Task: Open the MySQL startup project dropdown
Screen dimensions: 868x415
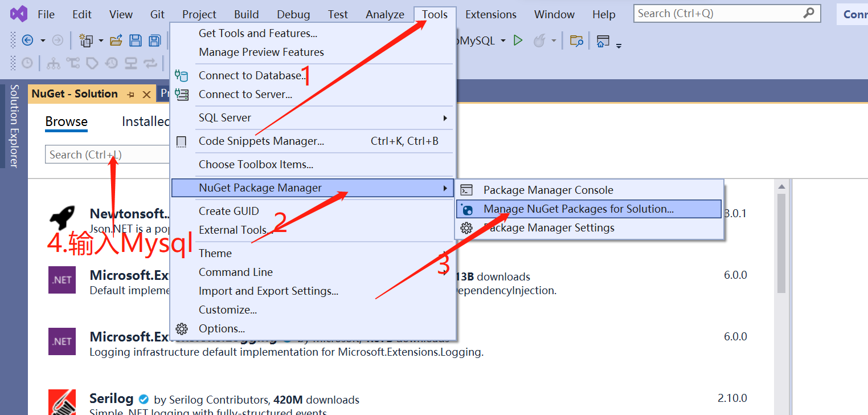Action: 503,40
